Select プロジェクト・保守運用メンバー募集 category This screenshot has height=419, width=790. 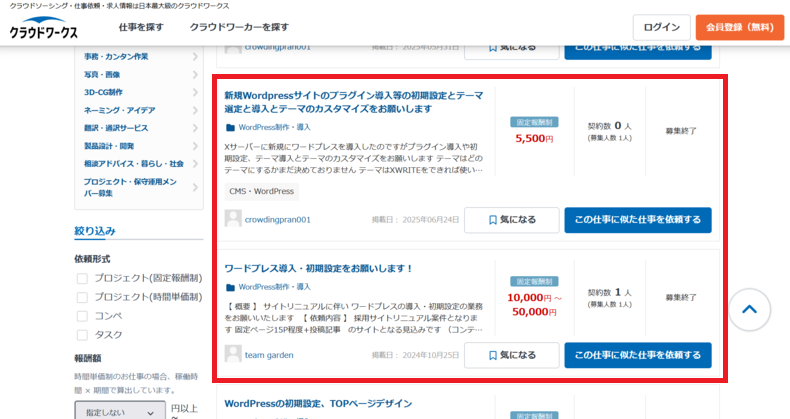pyautogui.click(x=130, y=187)
